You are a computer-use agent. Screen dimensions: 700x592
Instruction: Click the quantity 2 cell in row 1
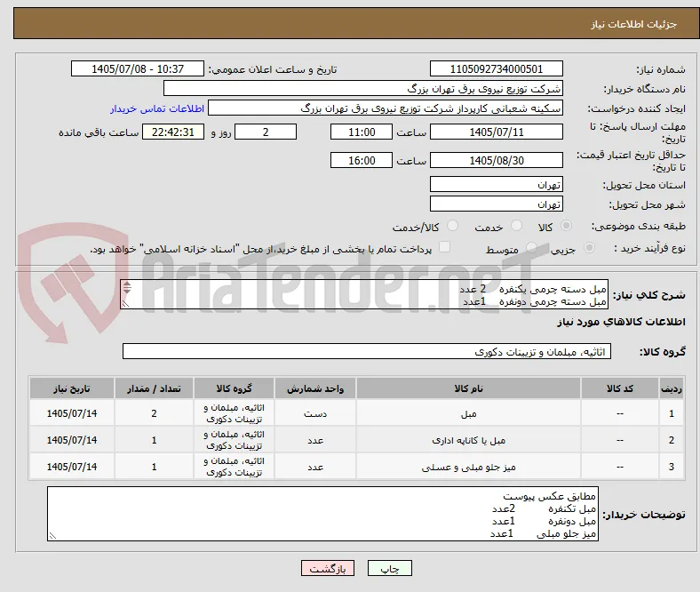tap(154, 413)
